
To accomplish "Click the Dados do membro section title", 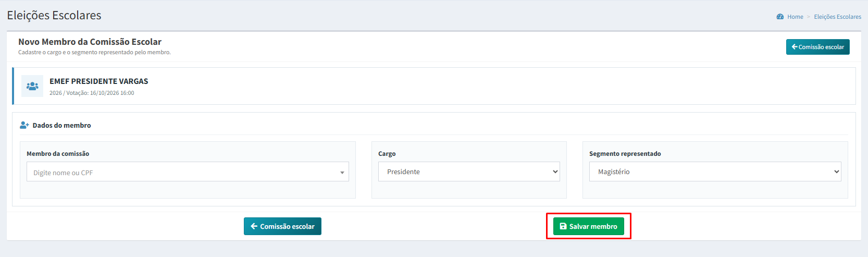I will coord(61,125).
